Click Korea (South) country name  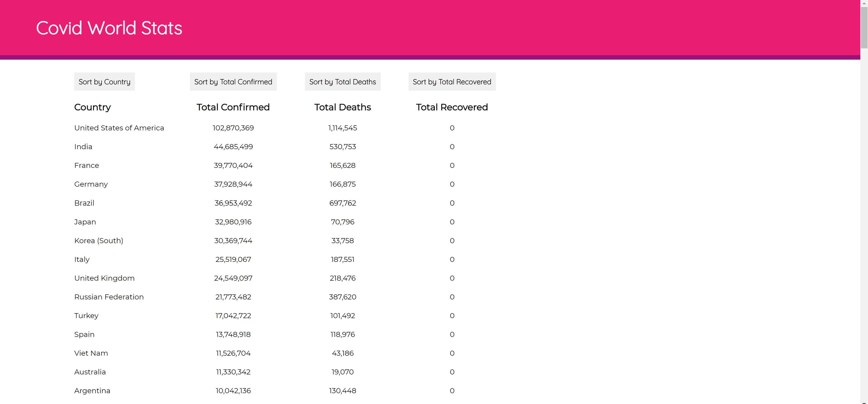tap(99, 241)
